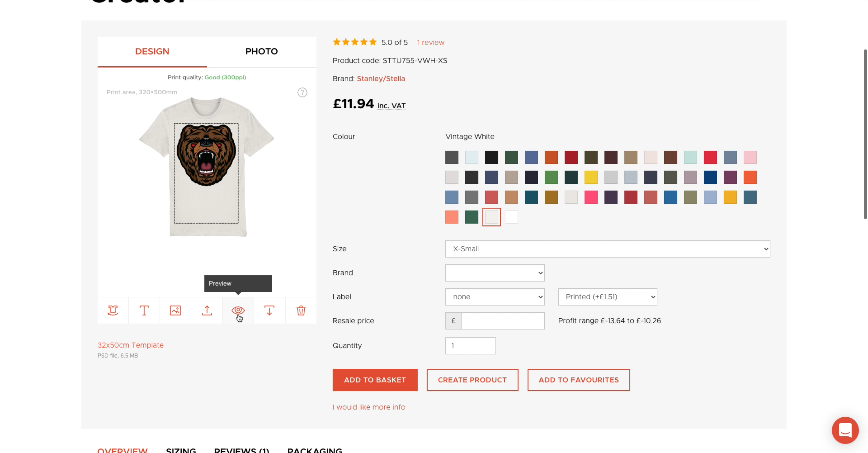Select the DESIGN tab

152,52
